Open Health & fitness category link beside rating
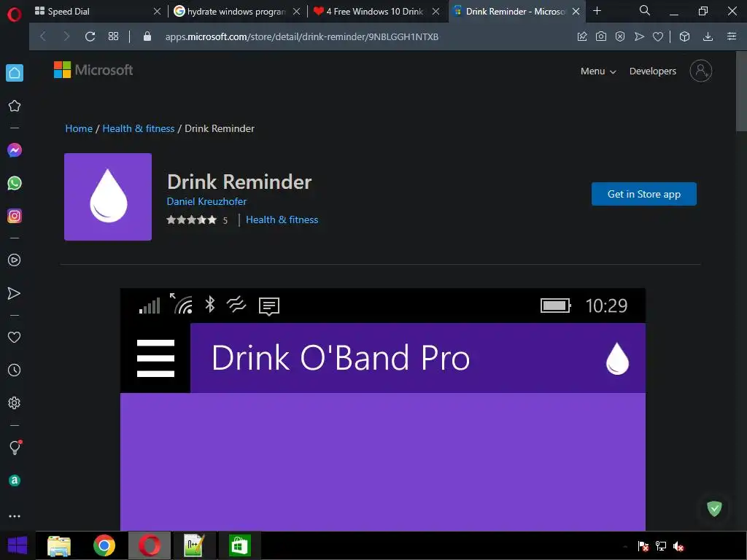Screen dimensions: 747x560 pos(282,219)
